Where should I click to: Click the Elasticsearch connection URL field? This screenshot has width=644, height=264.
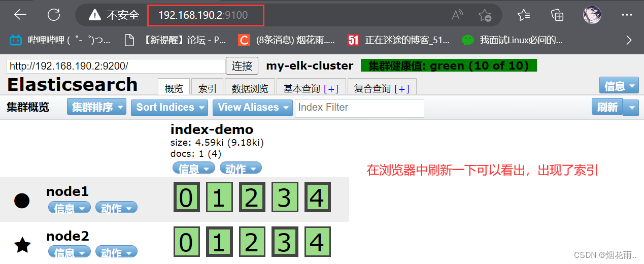coord(116,66)
